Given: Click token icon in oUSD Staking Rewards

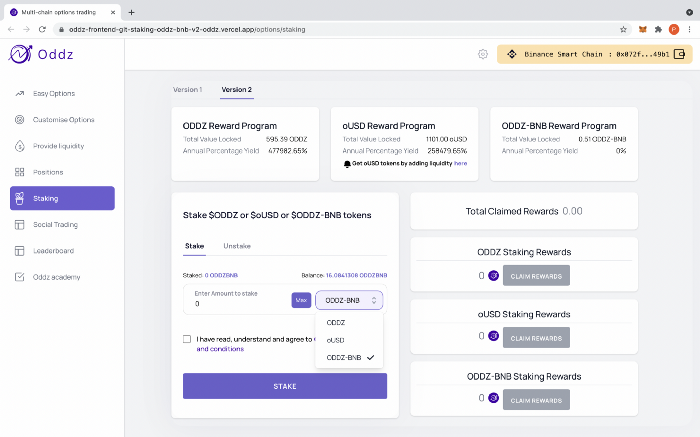Looking at the screenshot, I should coord(493,336).
